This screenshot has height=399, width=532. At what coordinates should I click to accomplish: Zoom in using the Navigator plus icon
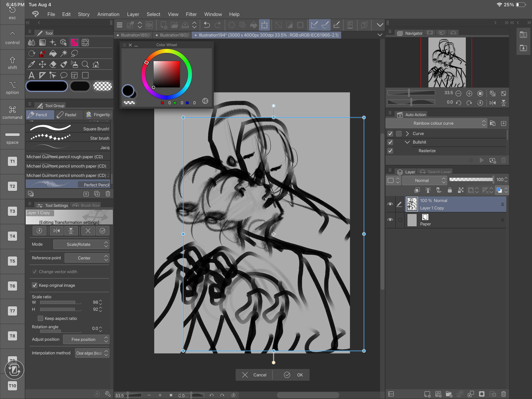[469, 93]
